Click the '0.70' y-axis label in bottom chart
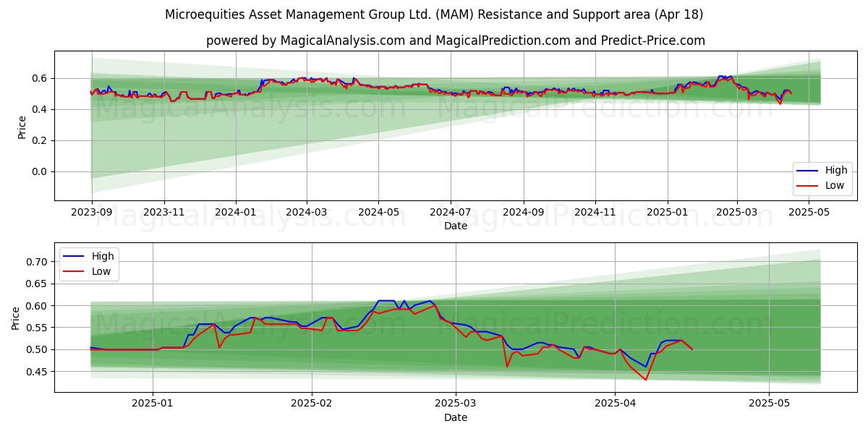This screenshot has width=868, height=434. tap(37, 262)
